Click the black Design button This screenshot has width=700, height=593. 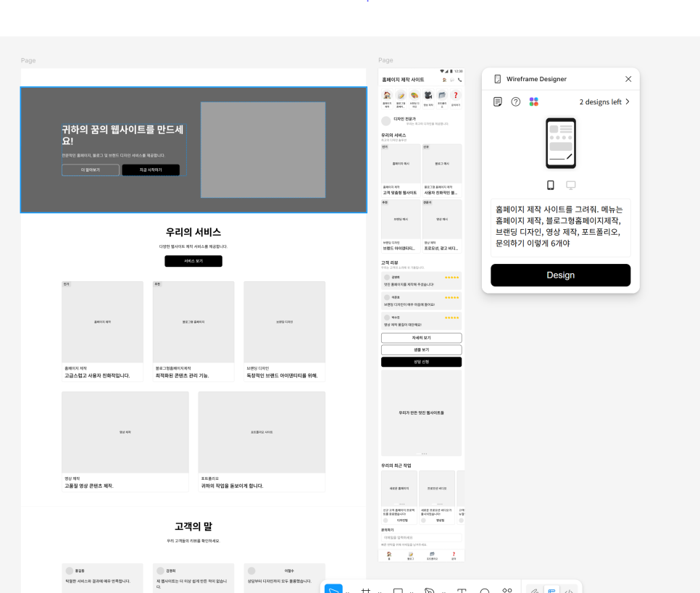click(x=560, y=275)
